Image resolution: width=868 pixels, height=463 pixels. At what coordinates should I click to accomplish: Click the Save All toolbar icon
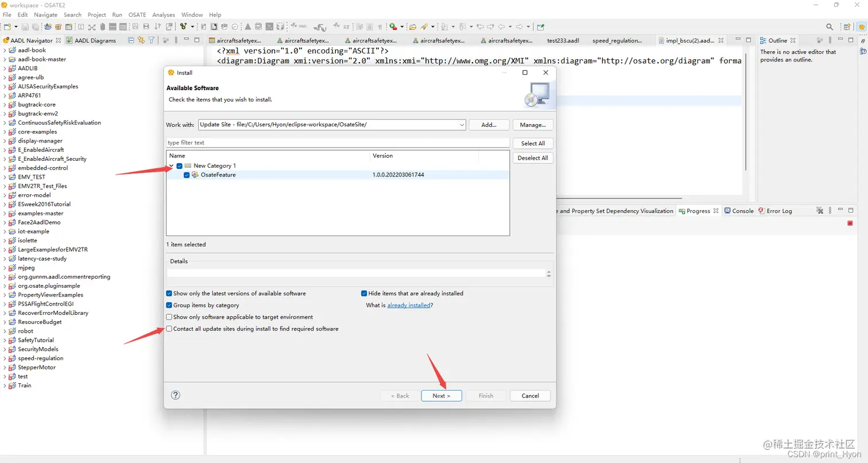35,26
